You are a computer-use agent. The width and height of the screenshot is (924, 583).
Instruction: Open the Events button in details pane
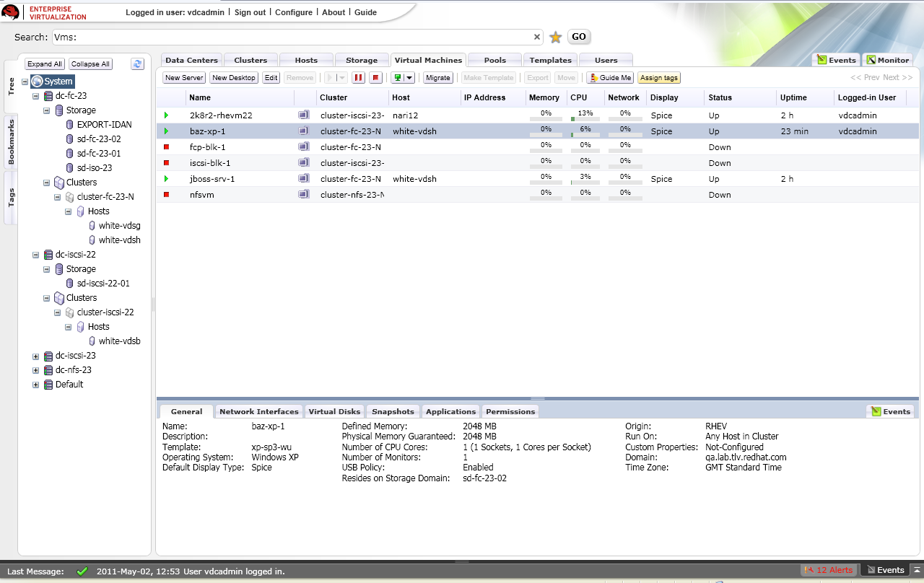(891, 411)
